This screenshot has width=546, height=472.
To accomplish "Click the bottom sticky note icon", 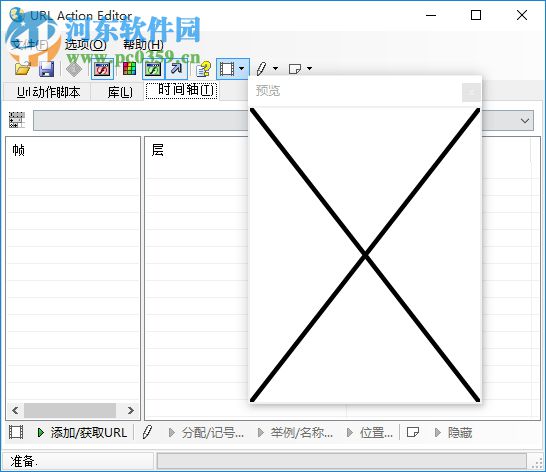I will 413,432.
